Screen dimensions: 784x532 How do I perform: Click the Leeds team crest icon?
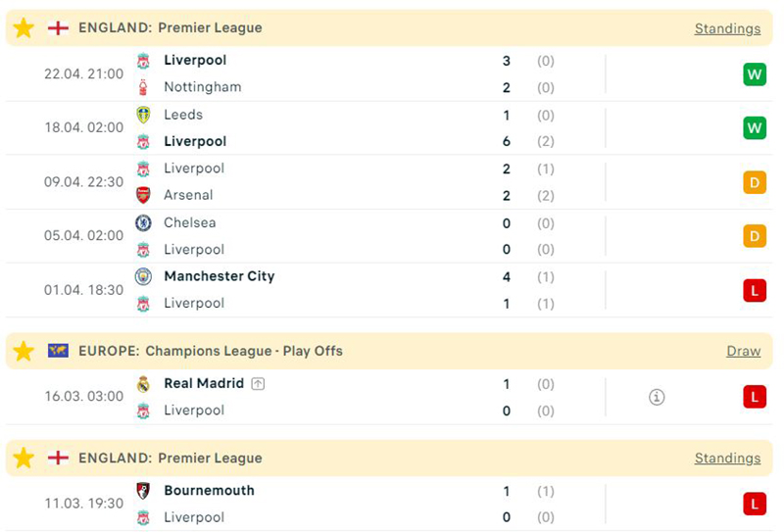144,115
